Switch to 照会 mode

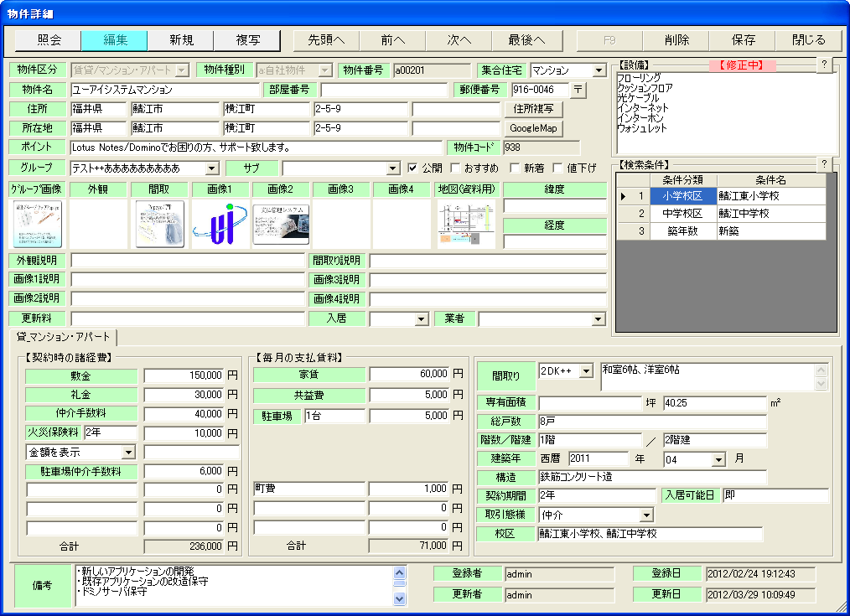pyautogui.click(x=49, y=40)
